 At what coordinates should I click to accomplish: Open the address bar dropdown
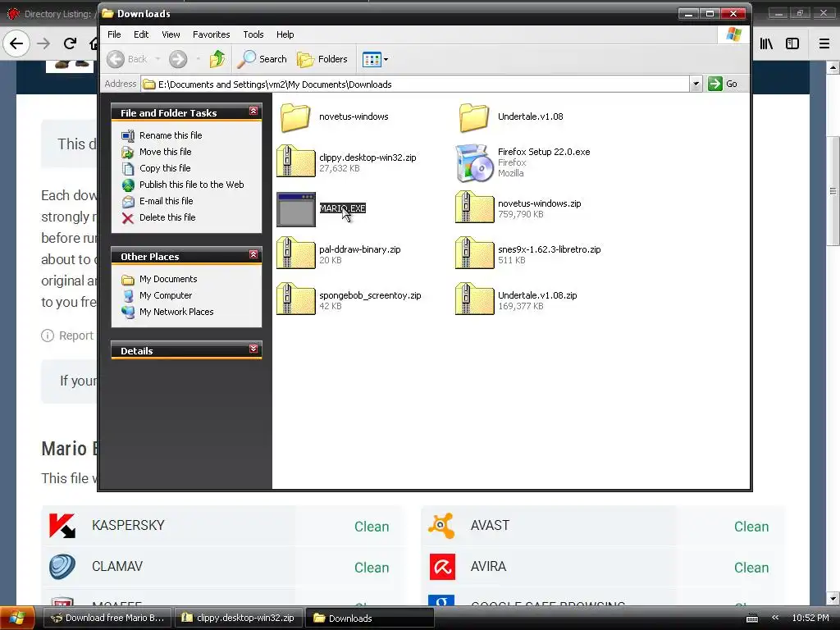696,84
